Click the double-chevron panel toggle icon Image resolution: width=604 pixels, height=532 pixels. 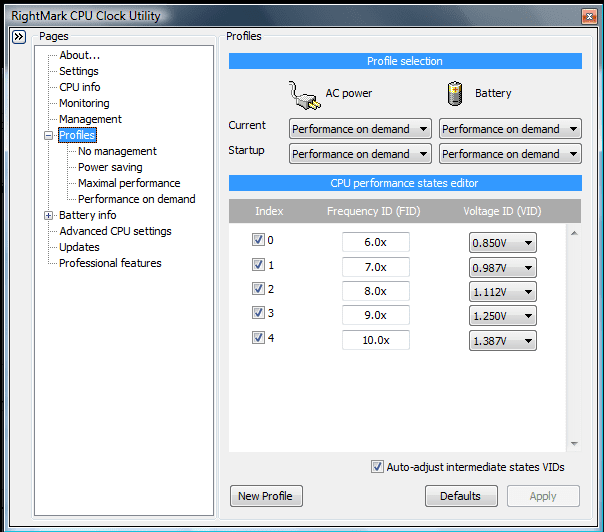pos(19,37)
